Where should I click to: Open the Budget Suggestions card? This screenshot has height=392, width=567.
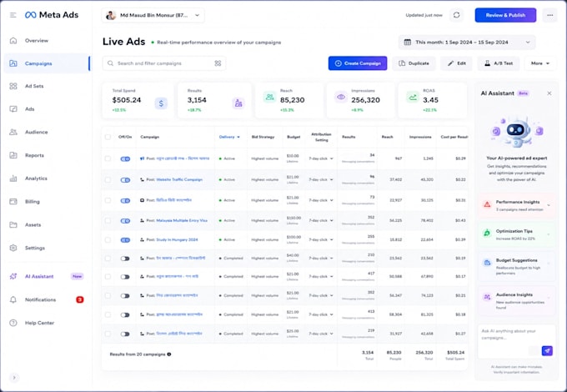pyautogui.click(x=517, y=267)
